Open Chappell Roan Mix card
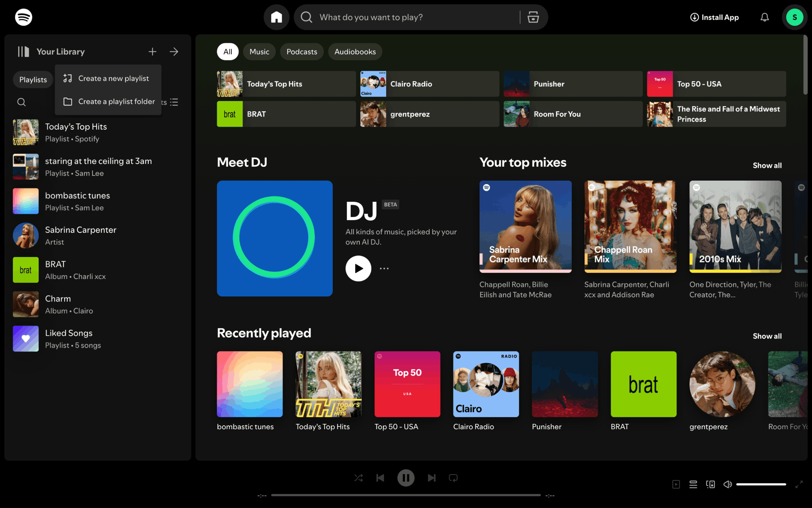Viewport: 812px width, 508px height. (x=631, y=240)
